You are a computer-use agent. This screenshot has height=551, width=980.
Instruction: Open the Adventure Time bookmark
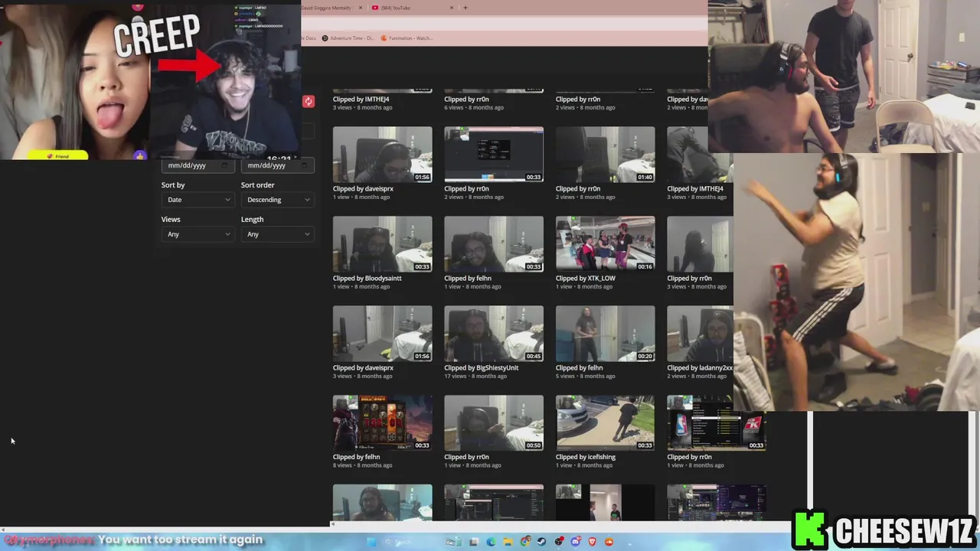coord(349,38)
